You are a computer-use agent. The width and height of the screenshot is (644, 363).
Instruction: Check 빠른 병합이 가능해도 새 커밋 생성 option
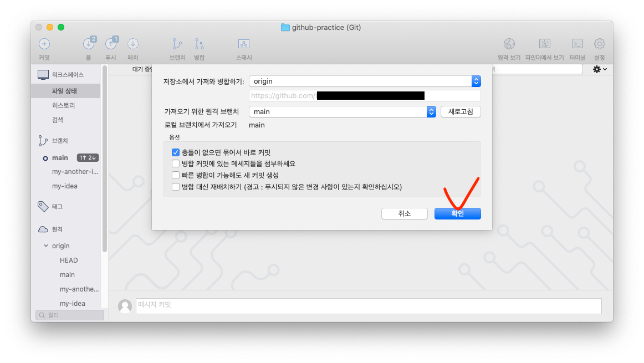tap(176, 175)
